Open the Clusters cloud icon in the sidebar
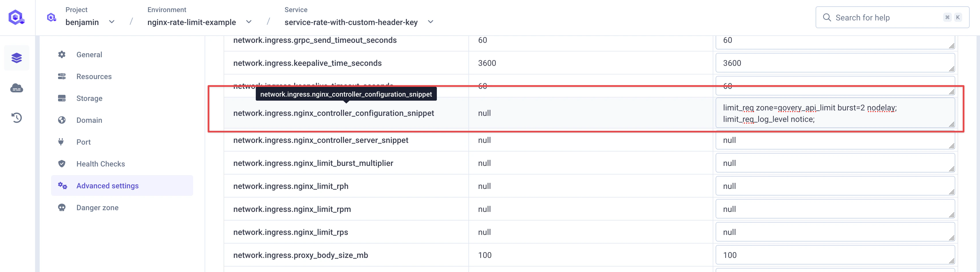 click(x=17, y=88)
